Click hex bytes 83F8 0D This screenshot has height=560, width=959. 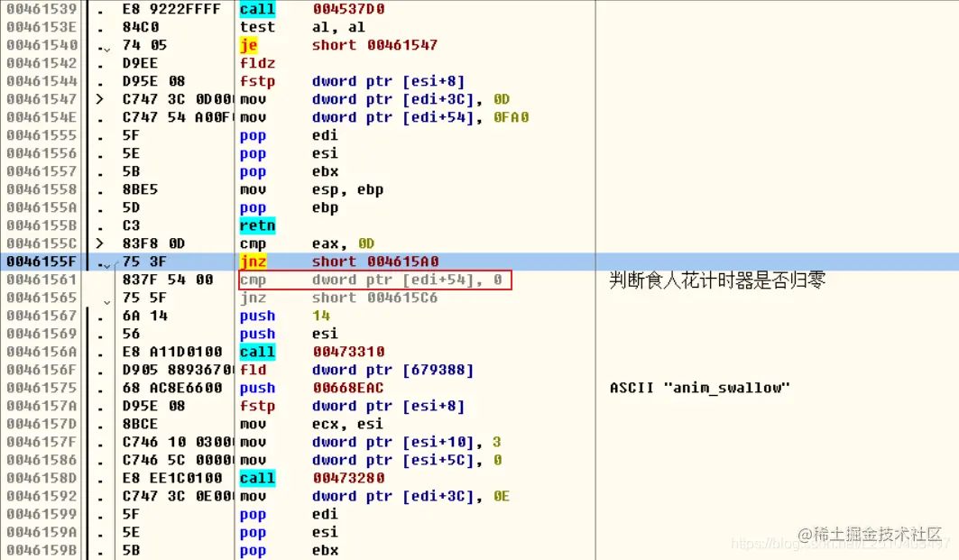[153, 244]
